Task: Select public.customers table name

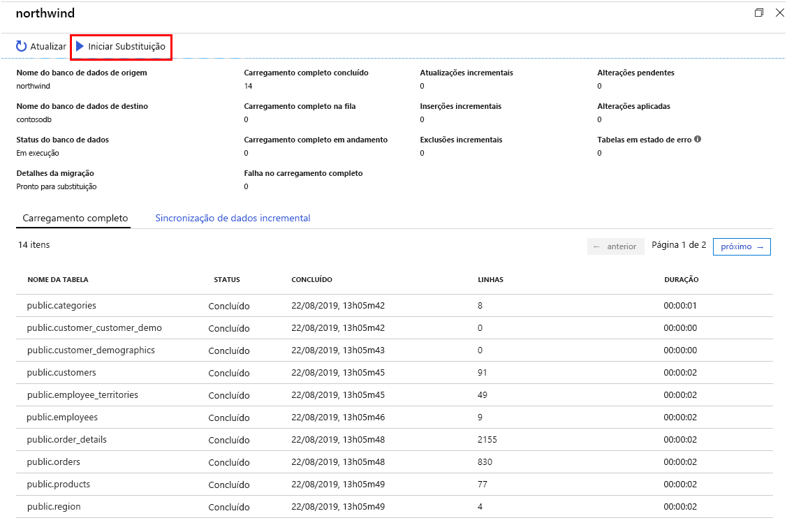Action: (x=61, y=372)
